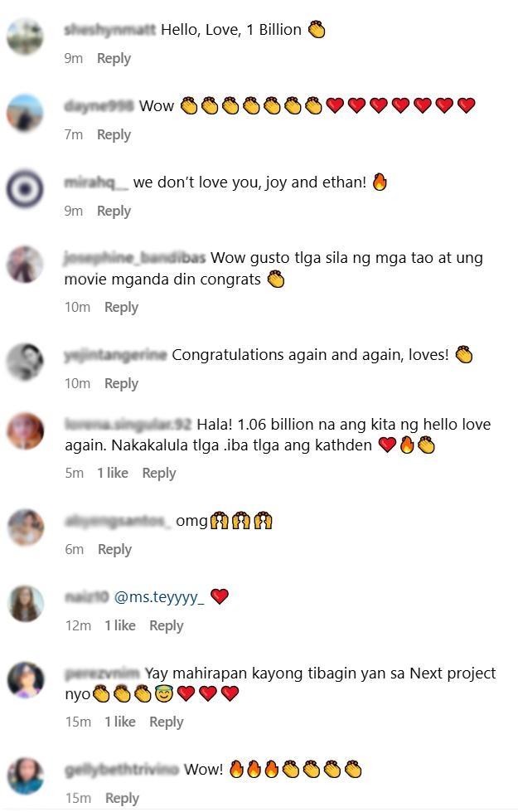Open avatar next to @ms.teyyyy_ comment
The width and height of the screenshot is (518, 812).
pos(26,604)
